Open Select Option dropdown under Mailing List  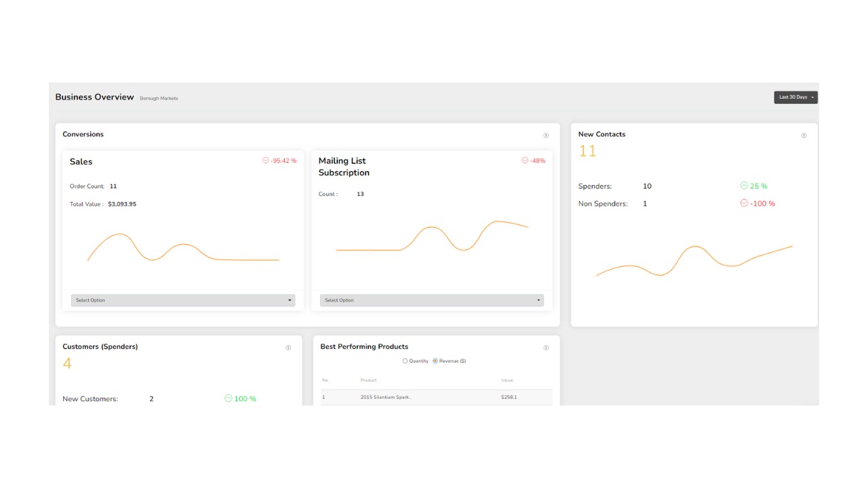coord(432,300)
